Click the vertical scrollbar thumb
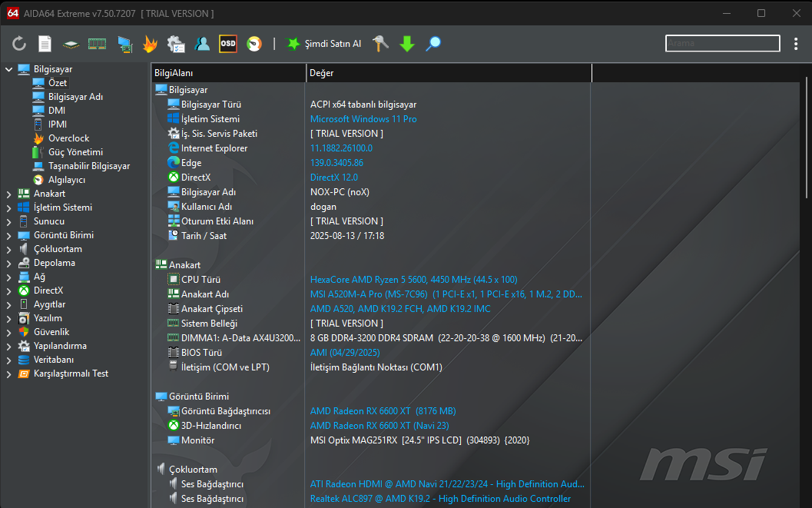Screen dimensions: 812x508 pyautogui.click(x=807, y=138)
